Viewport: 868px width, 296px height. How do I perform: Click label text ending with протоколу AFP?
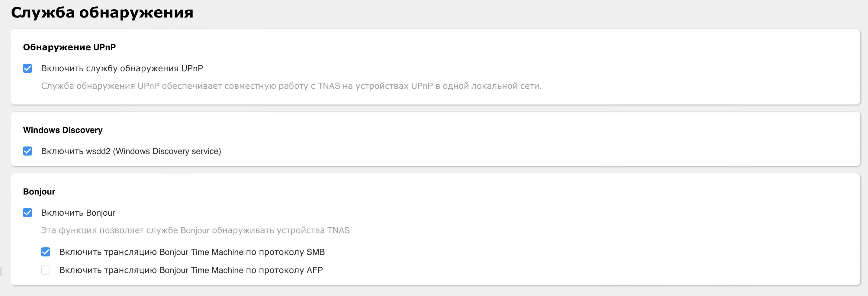pos(191,270)
